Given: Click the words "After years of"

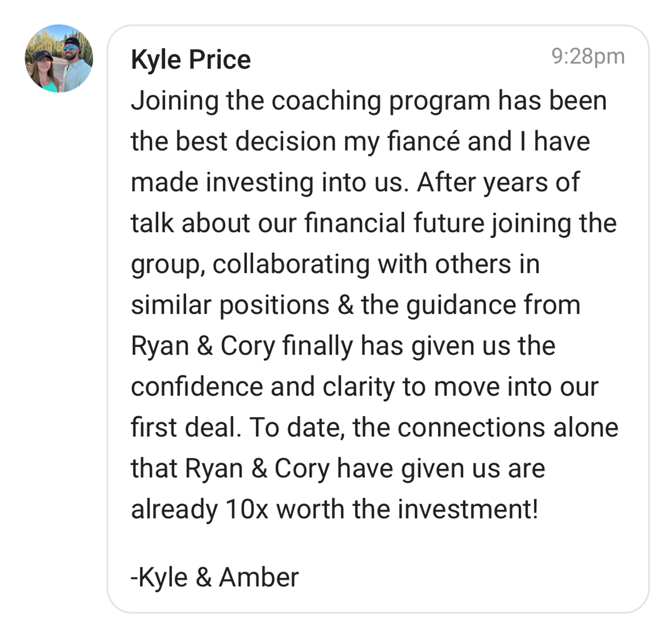Looking at the screenshot, I should coord(497,182).
